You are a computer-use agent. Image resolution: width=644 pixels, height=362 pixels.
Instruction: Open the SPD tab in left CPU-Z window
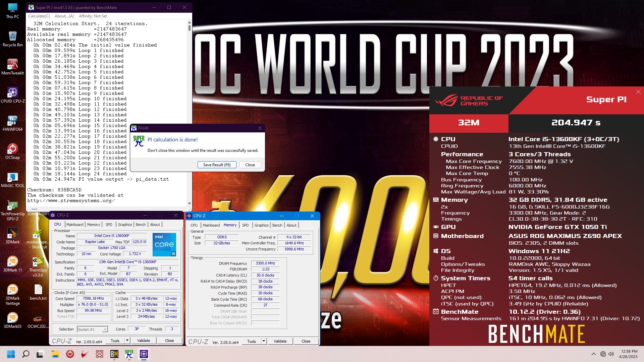click(x=109, y=225)
